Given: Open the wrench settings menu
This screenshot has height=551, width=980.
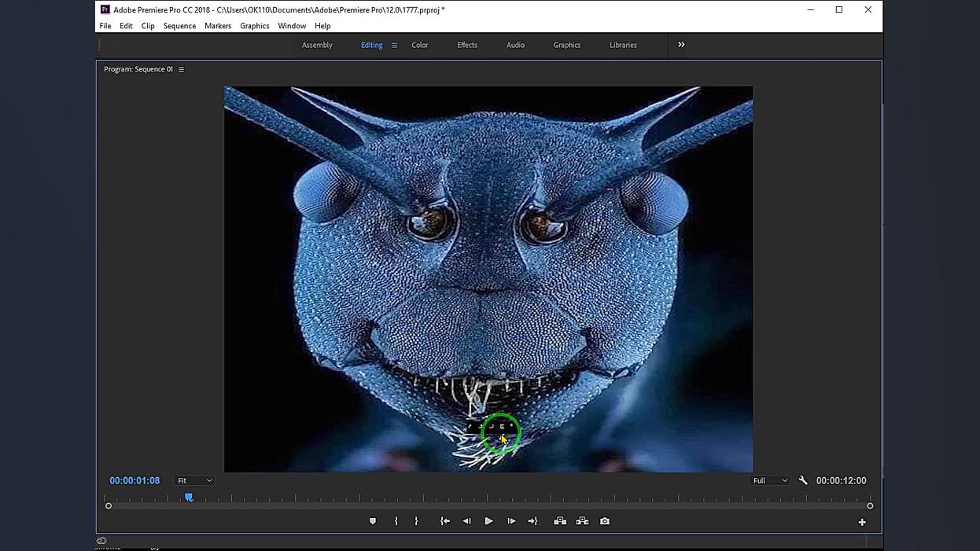Looking at the screenshot, I should [803, 480].
